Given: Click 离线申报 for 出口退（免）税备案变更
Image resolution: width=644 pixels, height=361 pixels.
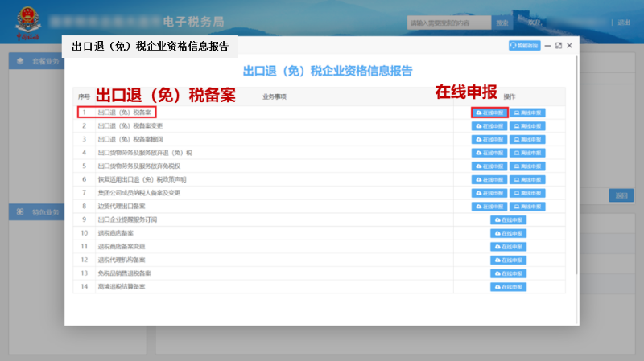Looking at the screenshot, I should tap(527, 126).
